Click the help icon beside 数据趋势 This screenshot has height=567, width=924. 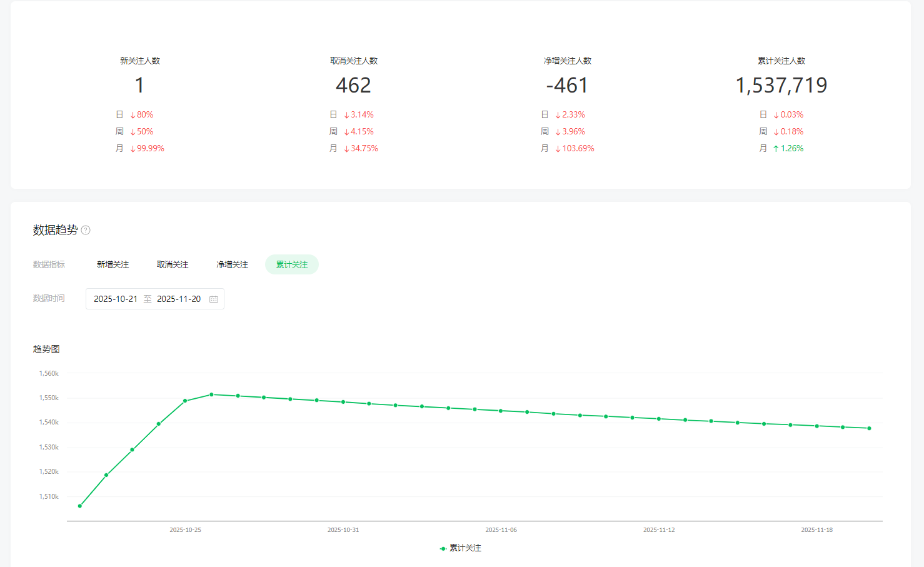click(x=86, y=230)
